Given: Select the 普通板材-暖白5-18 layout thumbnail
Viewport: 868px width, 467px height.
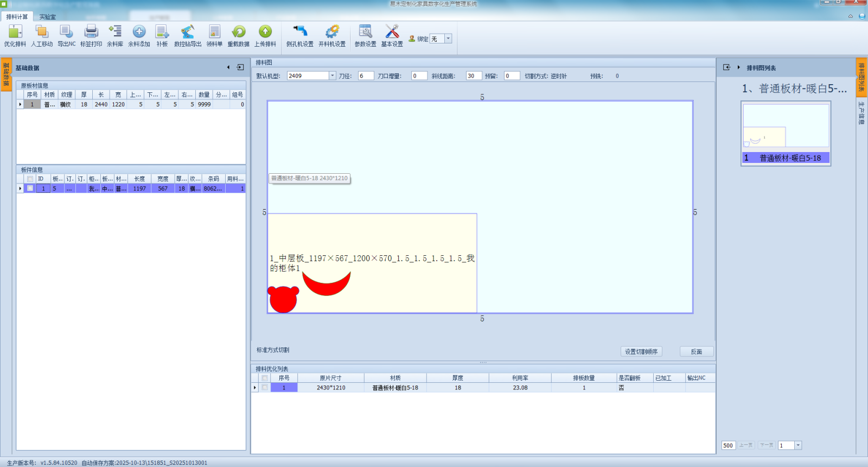Looking at the screenshot, I should [786, 133].
